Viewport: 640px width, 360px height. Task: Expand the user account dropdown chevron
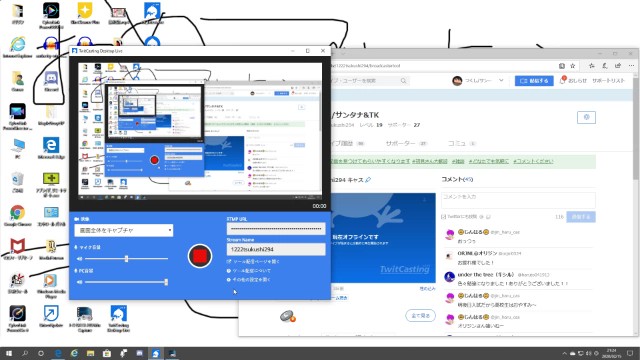(x=501, y=80)
